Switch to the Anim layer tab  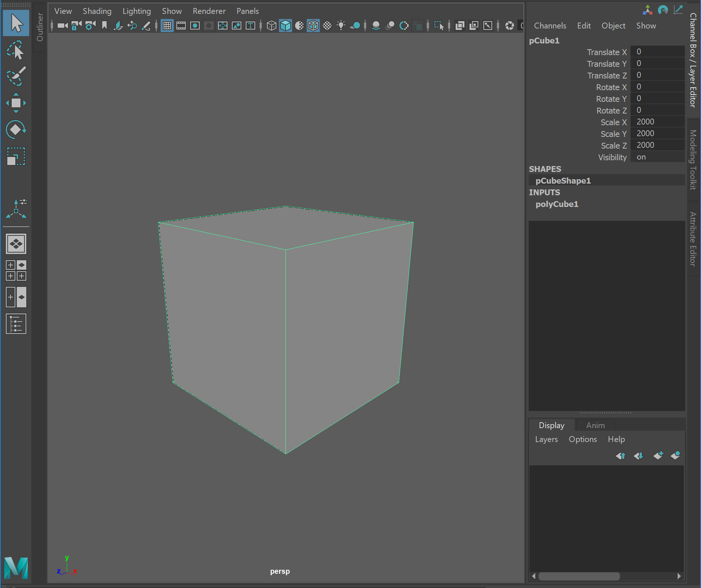(x=595, y=426)
